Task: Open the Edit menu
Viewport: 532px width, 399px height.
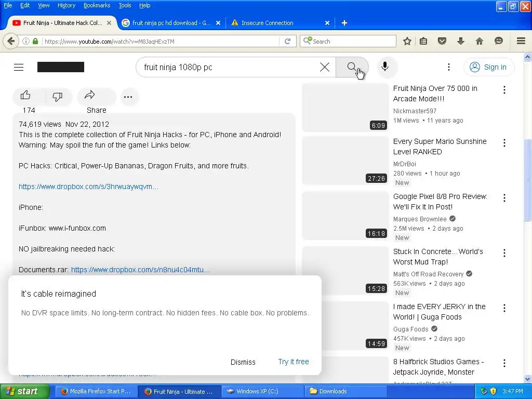Action: tap(25, 5)
